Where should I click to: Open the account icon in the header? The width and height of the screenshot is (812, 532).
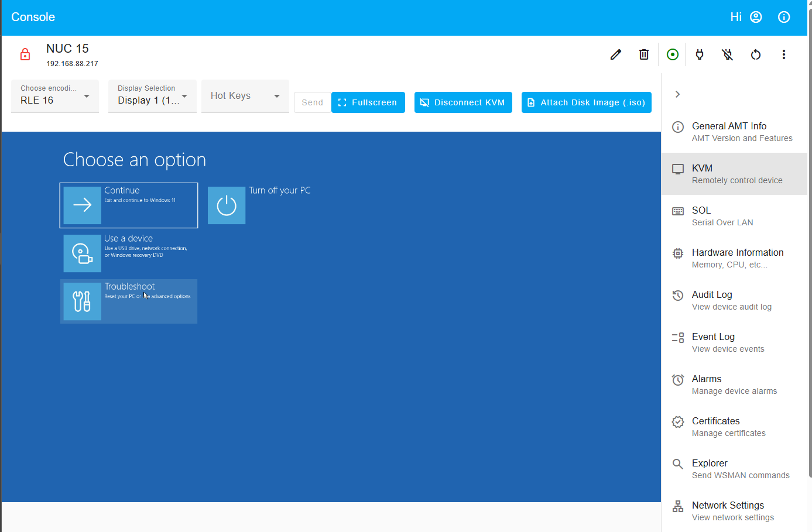755,17
